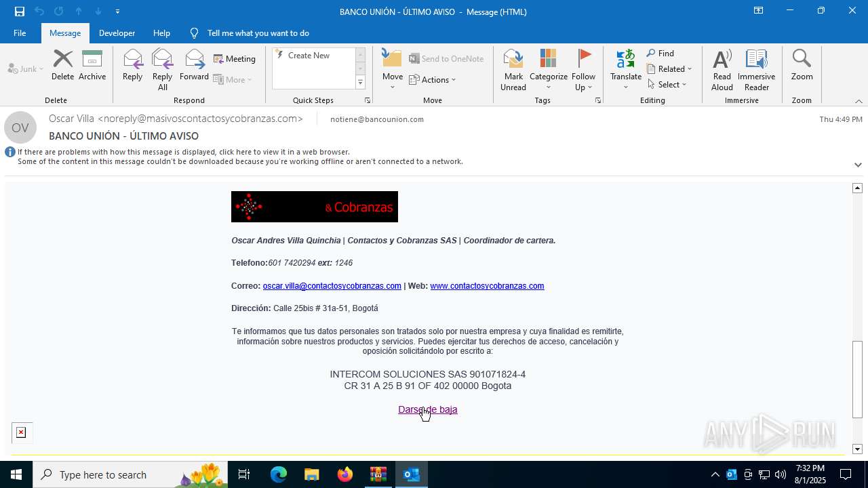Open the notification center

point(846,474)
